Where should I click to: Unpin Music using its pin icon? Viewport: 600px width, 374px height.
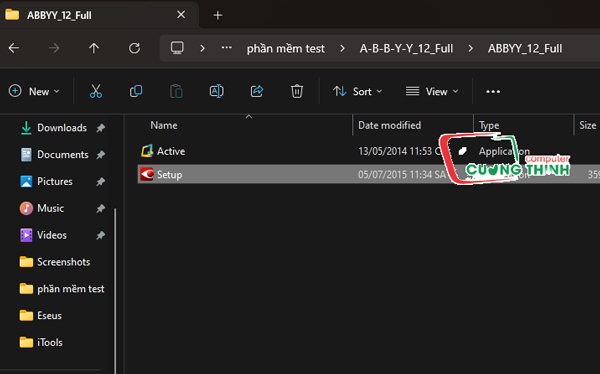coord(101,208)
